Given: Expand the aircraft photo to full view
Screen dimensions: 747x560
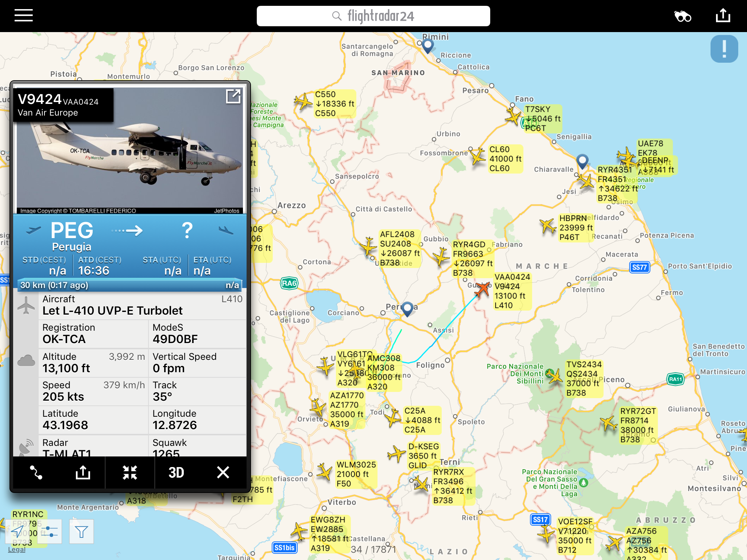Looking at the screenshot, I should (233, 97).
